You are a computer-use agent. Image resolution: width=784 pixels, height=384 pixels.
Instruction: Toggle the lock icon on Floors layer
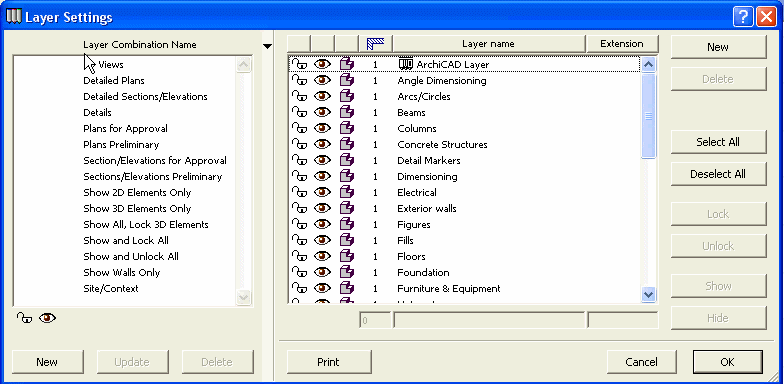tap(300, 256)
